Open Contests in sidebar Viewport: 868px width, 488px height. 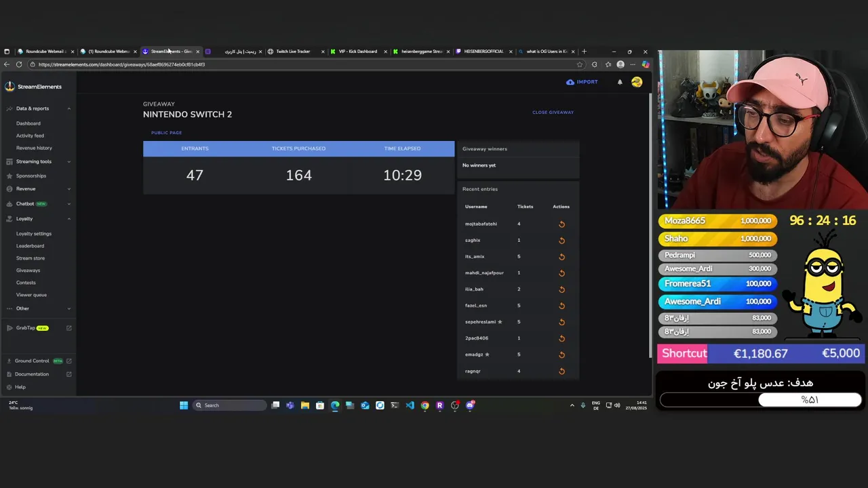[x=26, y=283]
